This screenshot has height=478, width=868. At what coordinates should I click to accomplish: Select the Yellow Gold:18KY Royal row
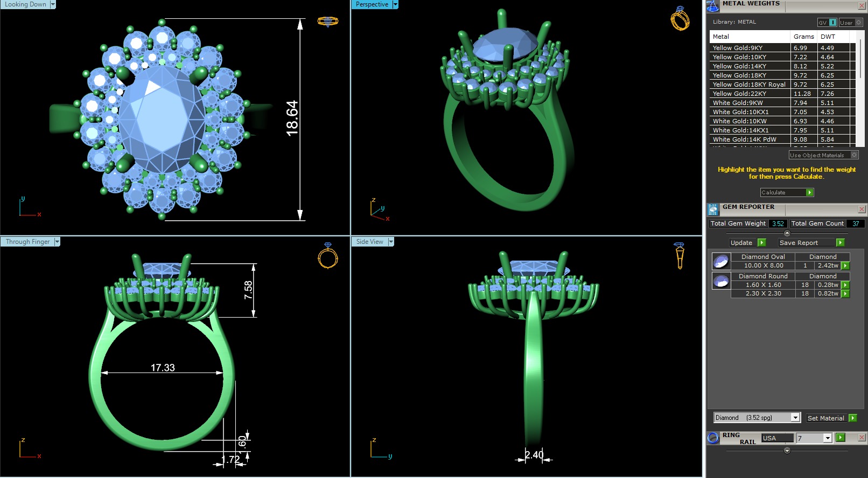(782, 85)
